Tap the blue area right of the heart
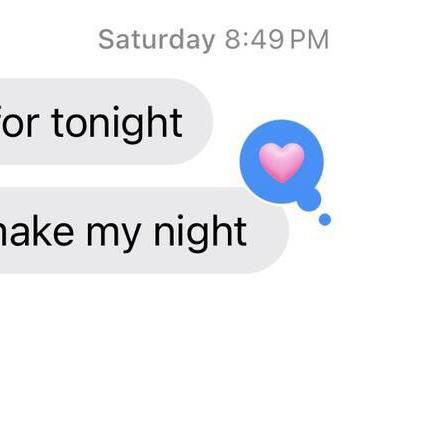Viewport: 428px width, 427px height. click(314, 161)
